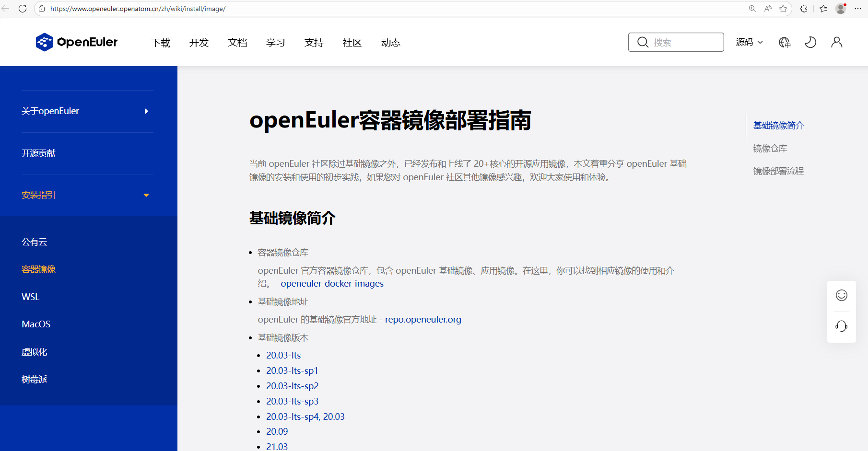The image size is (868, 451).
Task: Open the language switcher globe icon
Action: click(x=785, y=42)
